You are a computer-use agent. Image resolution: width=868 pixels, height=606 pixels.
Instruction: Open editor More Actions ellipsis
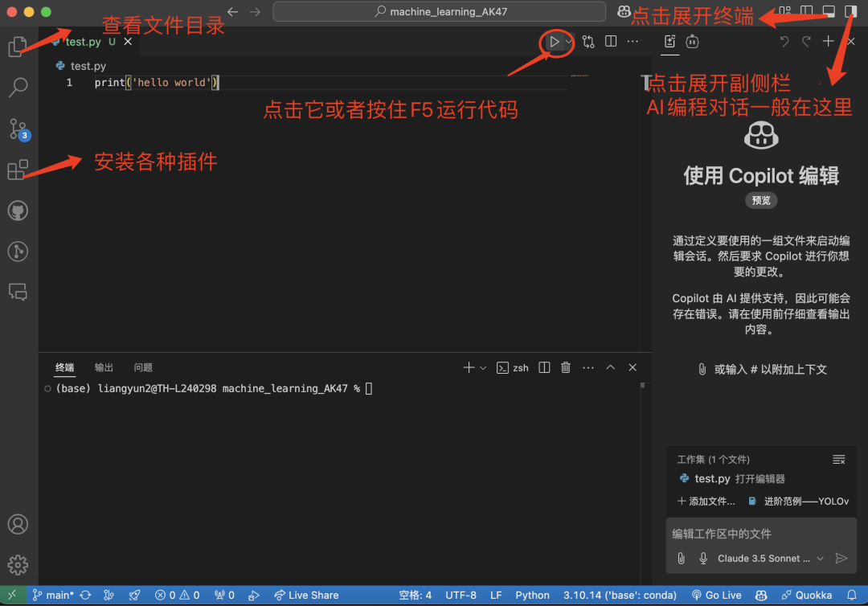point(633,42)
